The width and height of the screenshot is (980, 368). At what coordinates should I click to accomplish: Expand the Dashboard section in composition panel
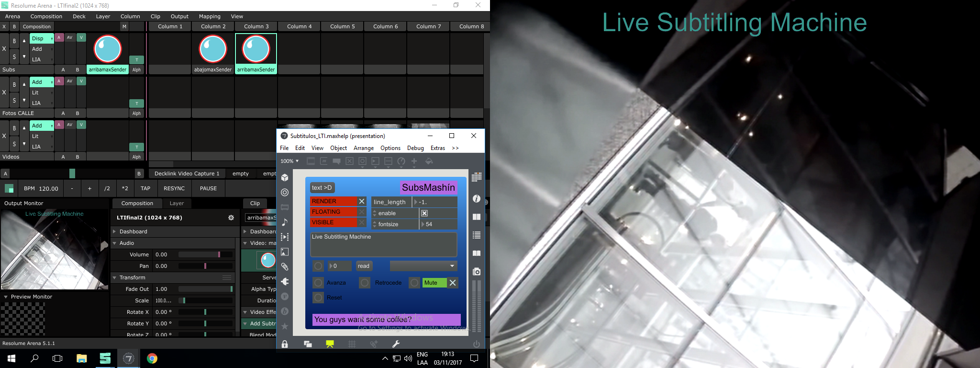[x=115, y=231]
